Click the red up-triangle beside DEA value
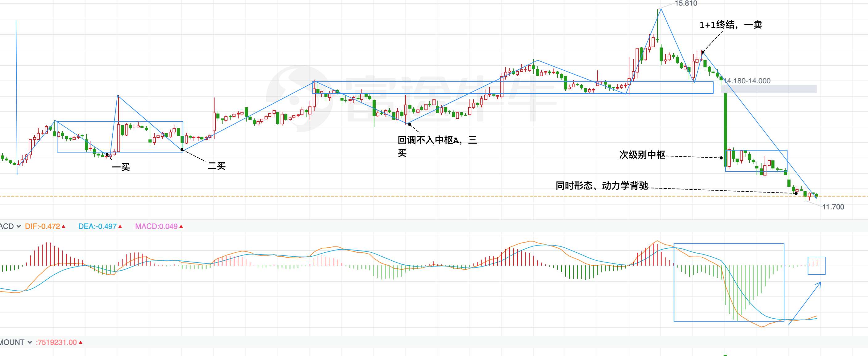Viewport: 868px width, 356px height. 120,226
